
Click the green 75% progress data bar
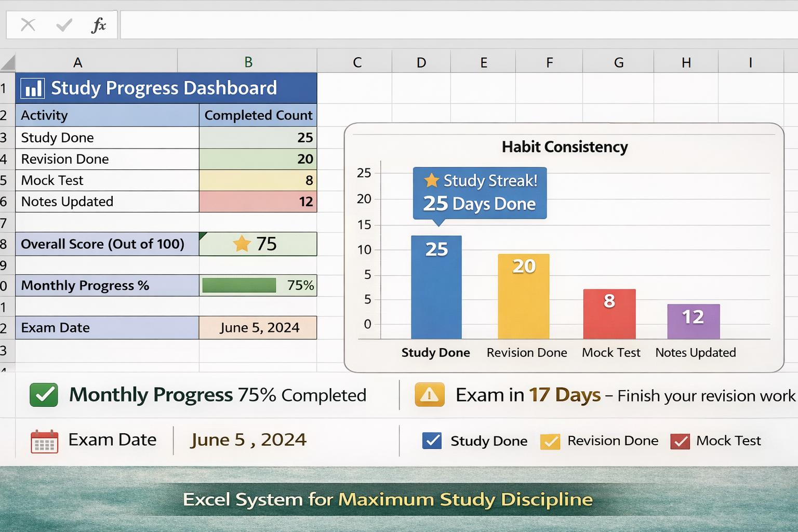(239, 285)
